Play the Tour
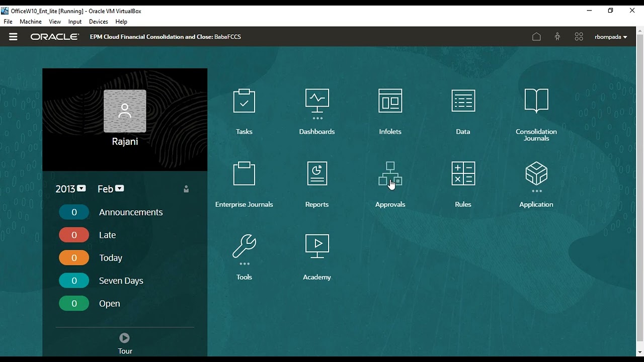Screen dimensions: 644x362 point(125,338)
